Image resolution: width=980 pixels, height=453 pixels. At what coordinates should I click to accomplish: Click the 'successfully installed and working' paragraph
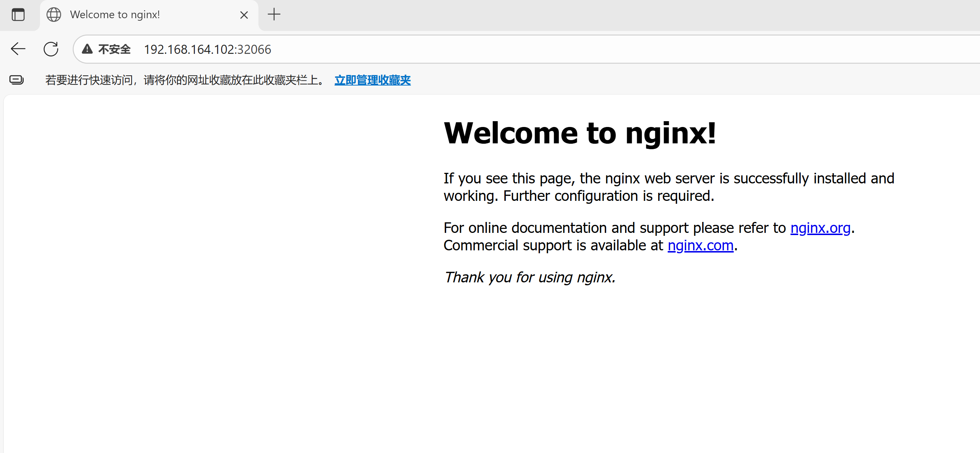tap(668, 187)
